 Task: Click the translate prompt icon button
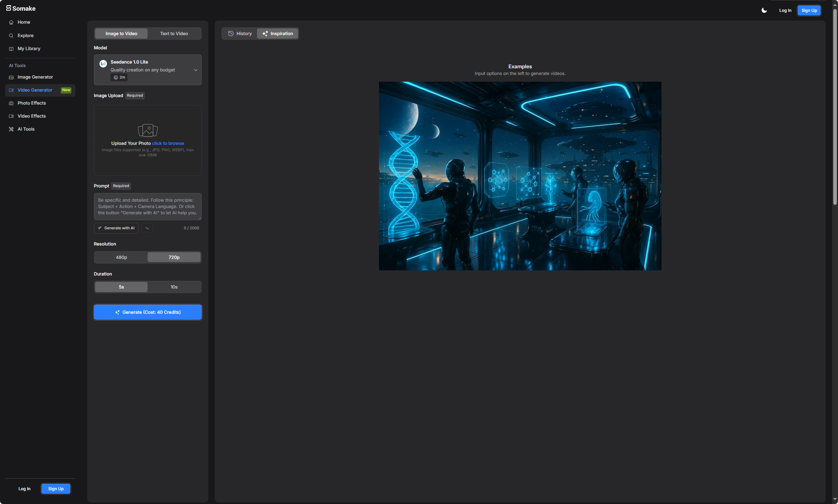tap(147, 228)
